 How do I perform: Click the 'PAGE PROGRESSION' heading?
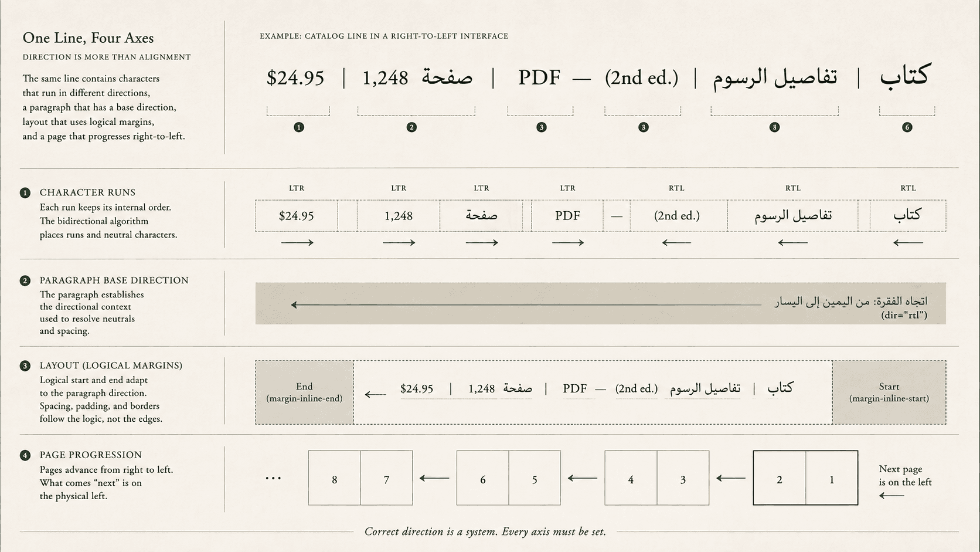tap(91, 455)
